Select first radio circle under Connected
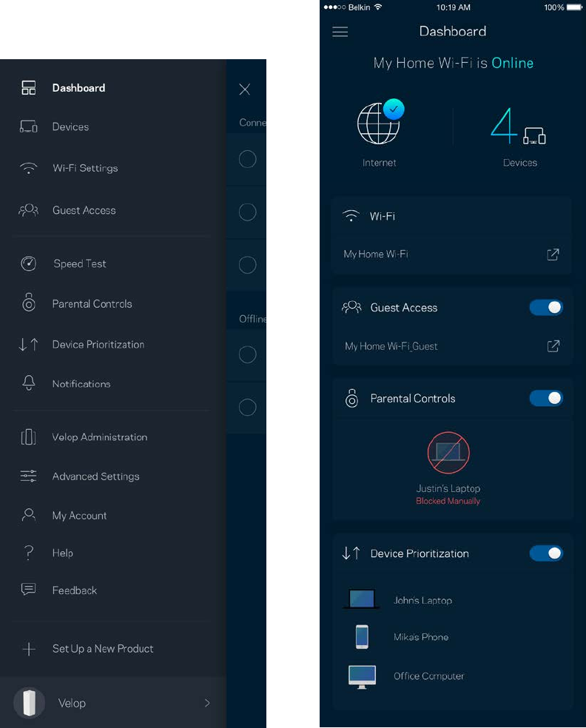This screenshot has height=728, width=586. tap(247, 159)
